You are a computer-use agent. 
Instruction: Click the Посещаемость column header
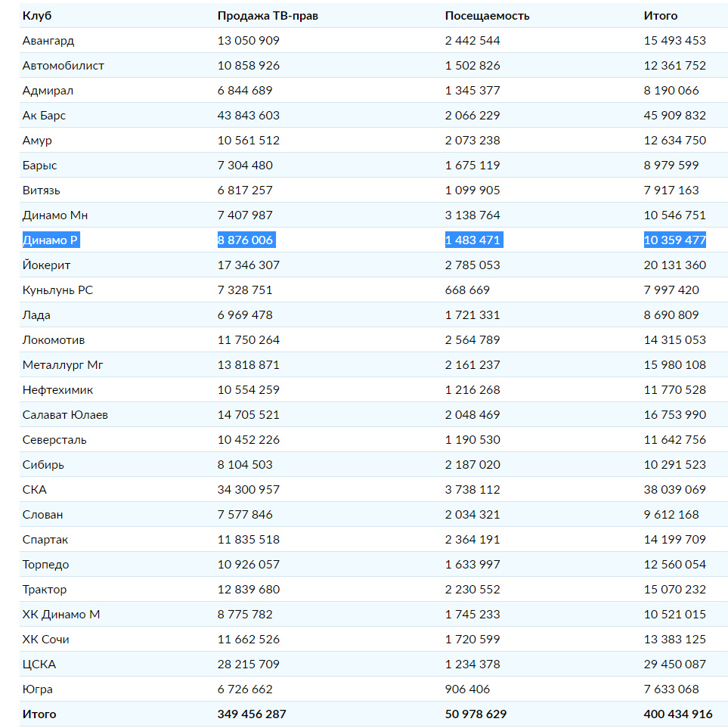pyautogui.click(x=487, y=16)
